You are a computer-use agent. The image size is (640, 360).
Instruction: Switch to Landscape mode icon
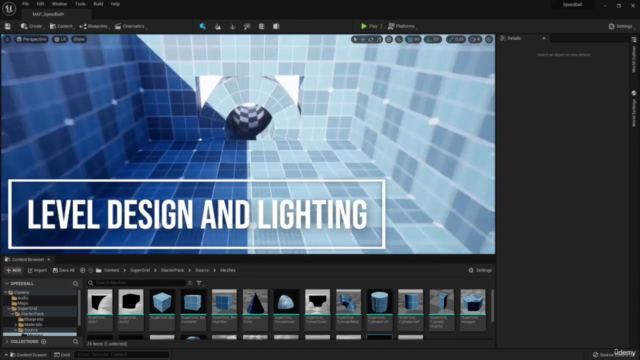point(218,26)
